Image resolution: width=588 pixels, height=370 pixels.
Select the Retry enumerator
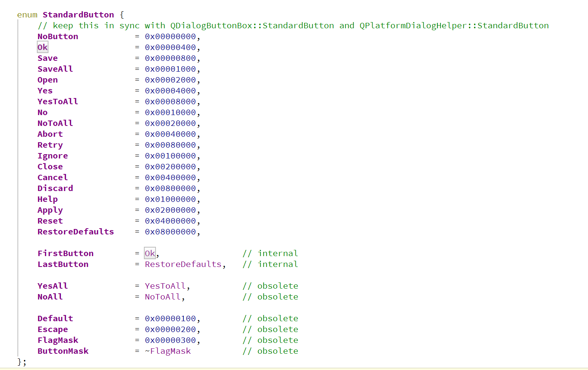click(50, 145)
